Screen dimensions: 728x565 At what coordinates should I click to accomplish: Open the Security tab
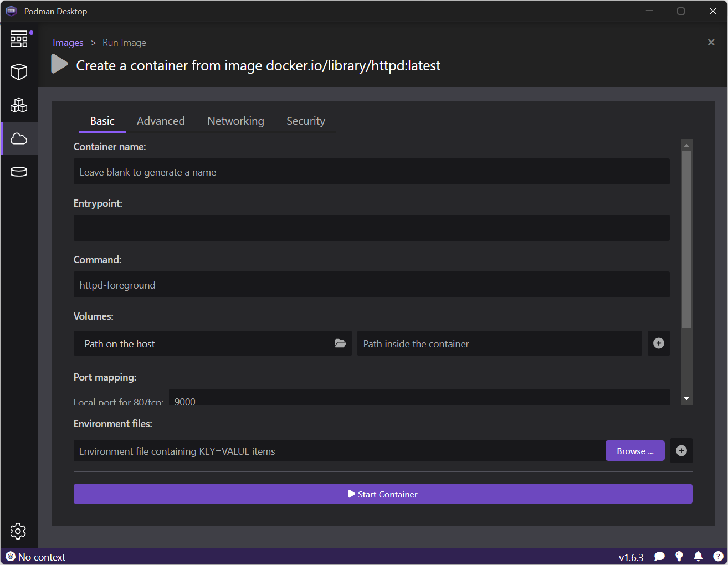coord(305,121)
